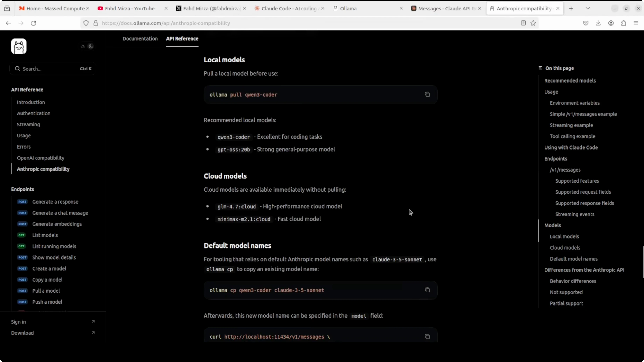
Task: Copy the ollama cp command
Action: coord(427,290)
